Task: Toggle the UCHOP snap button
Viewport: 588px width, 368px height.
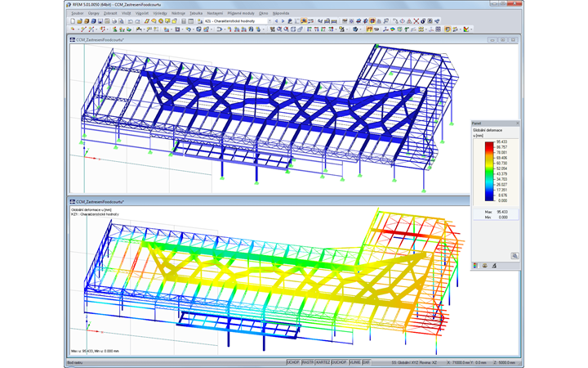Action: (x=294, y=362)
